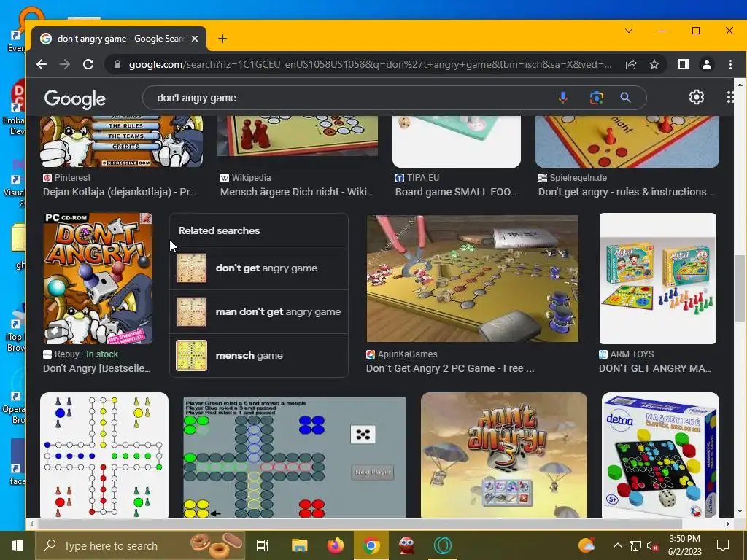747x560 pixels.
Task: Open Don't Angry [Bestselle... Rebuy link
Action: click(97, 368)
